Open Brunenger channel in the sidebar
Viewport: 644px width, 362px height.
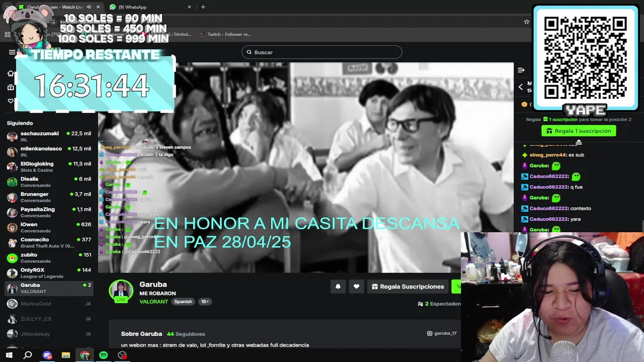coord(49,197)
